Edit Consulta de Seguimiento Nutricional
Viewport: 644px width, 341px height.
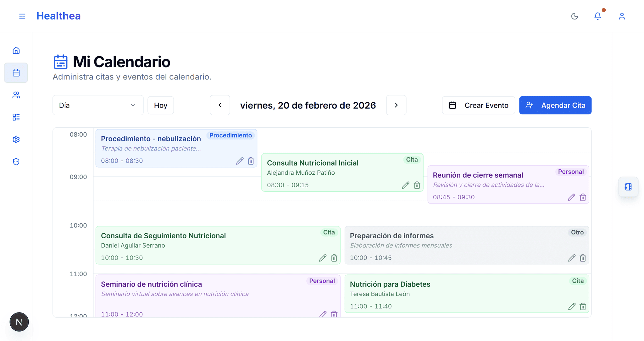point(323,258)
